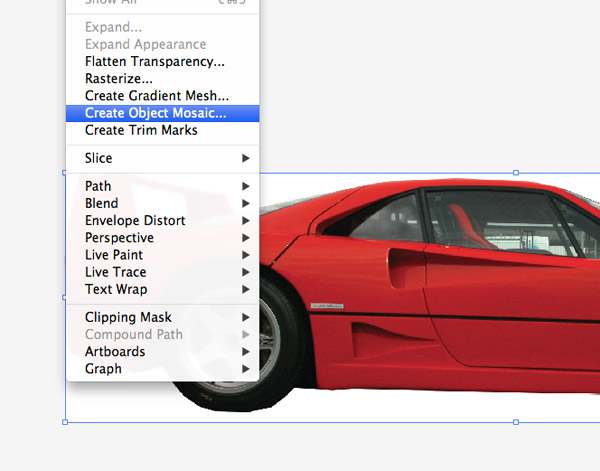600x471 pixels.
Task: Expand the Envelope Distort submenu arrow
Action: pyautogui.click(x=246, y=221)
